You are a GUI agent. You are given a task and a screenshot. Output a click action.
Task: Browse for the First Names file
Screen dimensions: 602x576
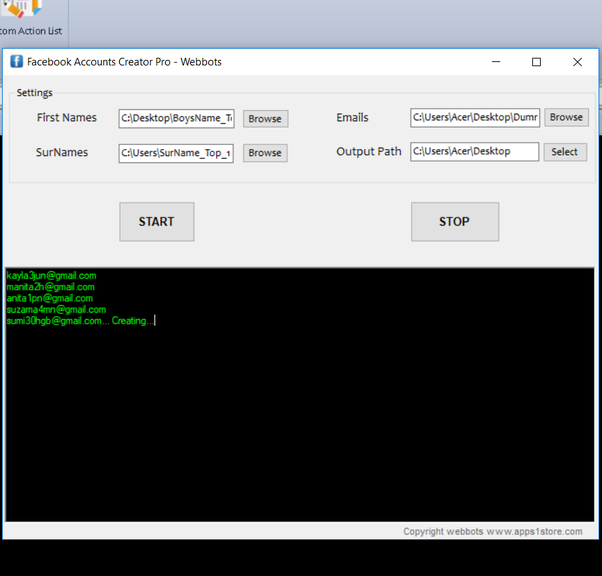point(265,118)
